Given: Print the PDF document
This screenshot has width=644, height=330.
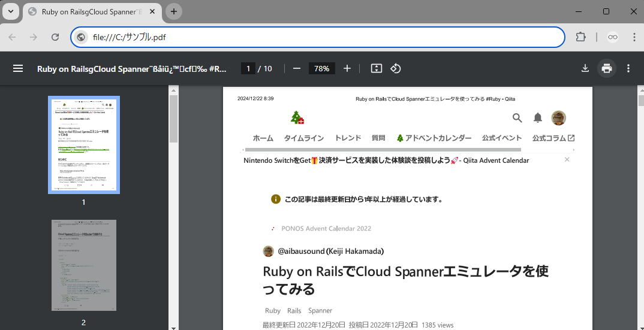Looking at the screenshot, I should click(x=607, y=68).
